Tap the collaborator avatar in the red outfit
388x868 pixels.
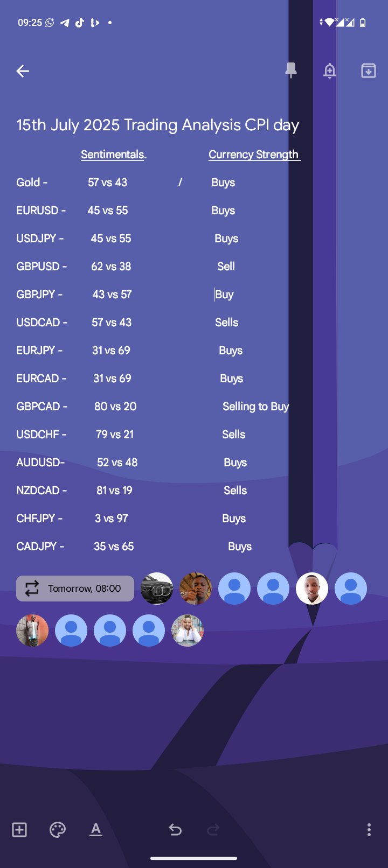(x=32, y=631)
